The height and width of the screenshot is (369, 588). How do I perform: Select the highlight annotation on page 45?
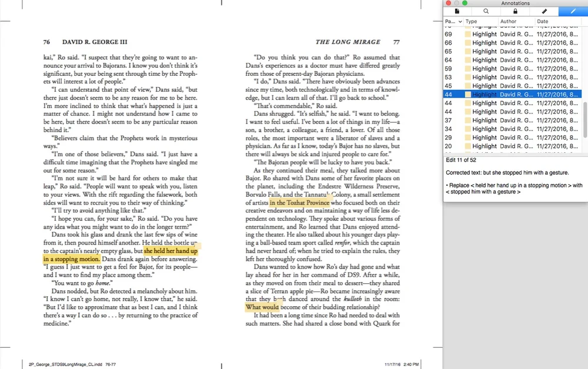tap(512, 86)
